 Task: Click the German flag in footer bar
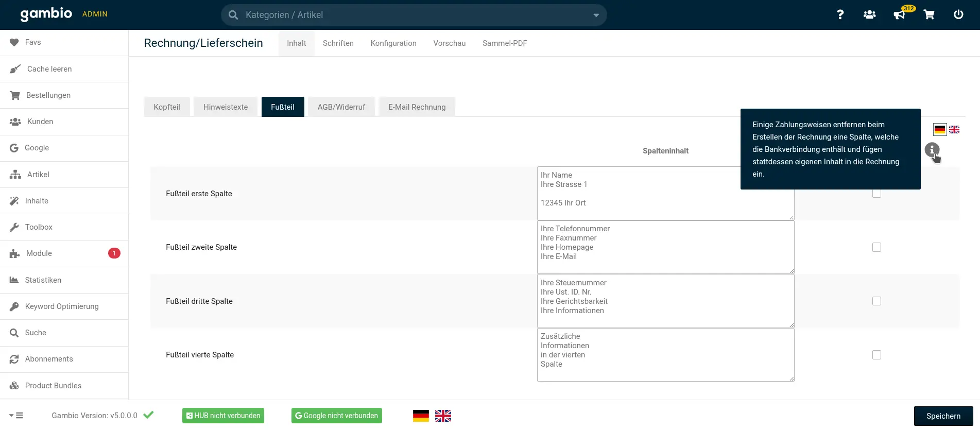(421, 416)
